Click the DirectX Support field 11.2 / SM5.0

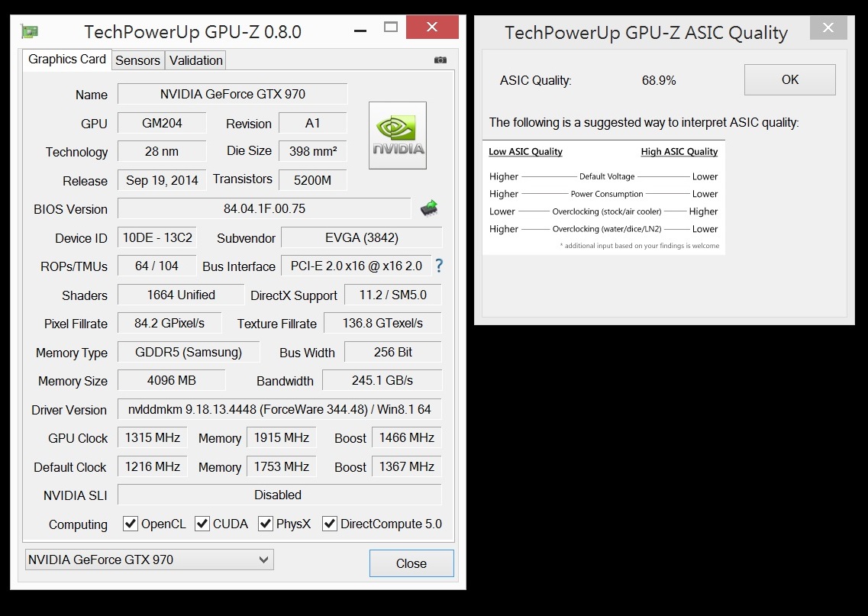(393, 295)
